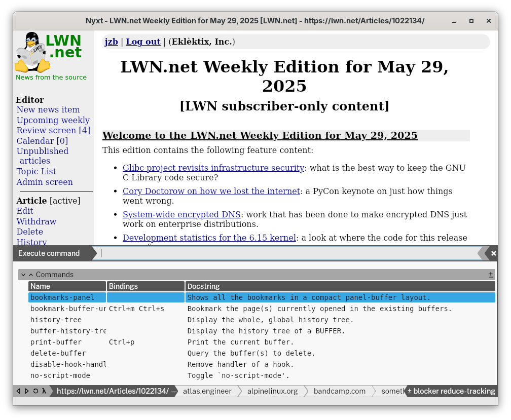This screenshot has height=420, width=511.
Task: Click the Log out link
Action: (143, 42)
